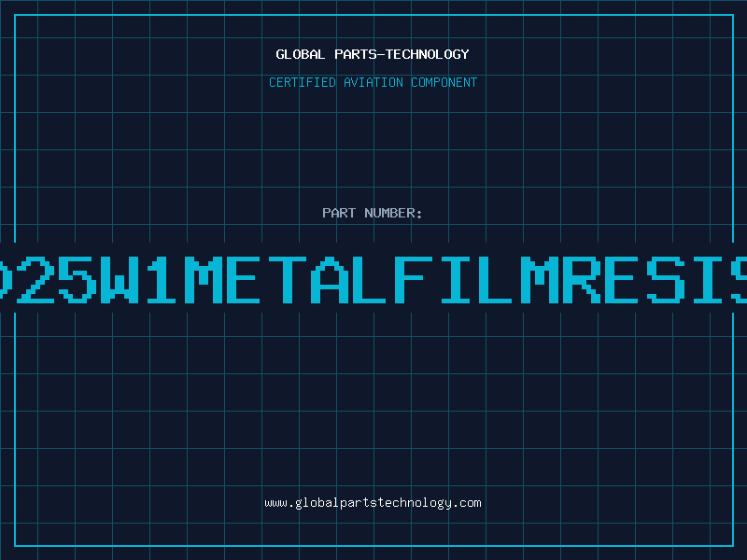
Task: Click the large 25W1METALFILMRESIS part number
Action: pyautogui.click(x=373, y=280)
